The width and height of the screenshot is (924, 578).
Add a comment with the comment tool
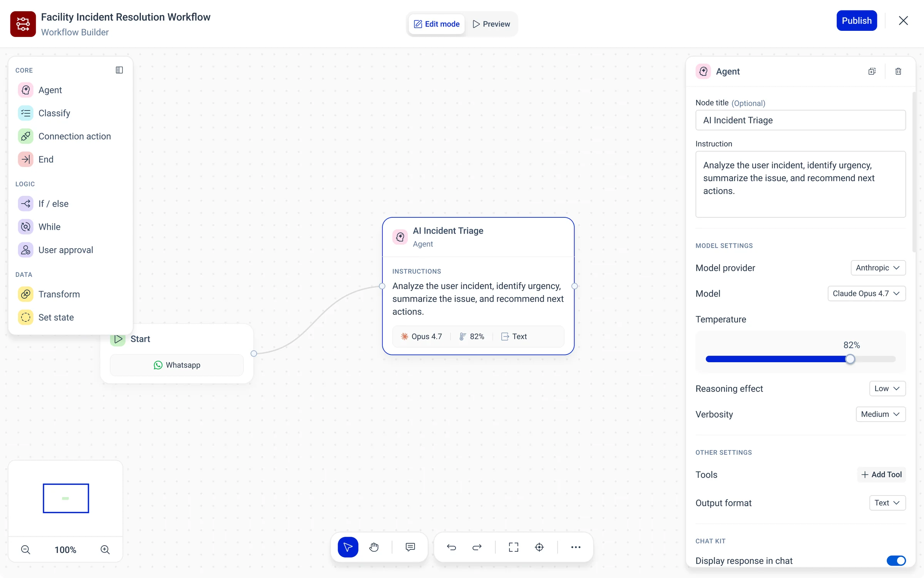tap(410, 547)
